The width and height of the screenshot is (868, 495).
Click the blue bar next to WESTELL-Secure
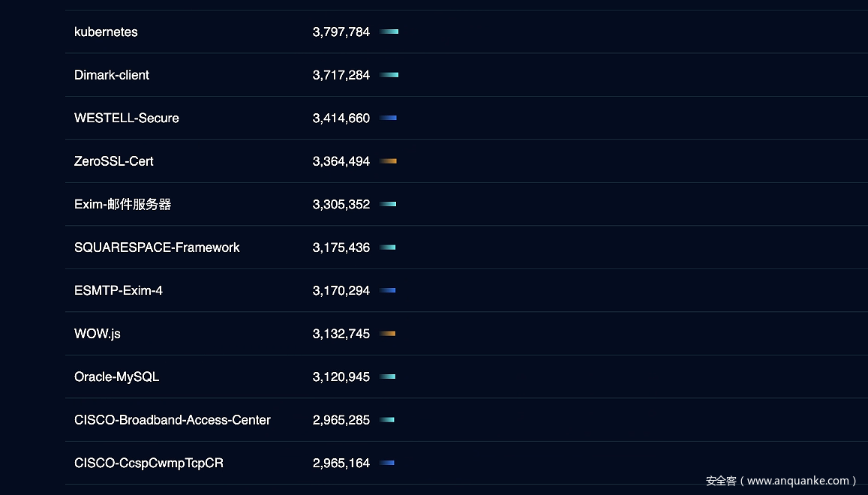(389, 118)
